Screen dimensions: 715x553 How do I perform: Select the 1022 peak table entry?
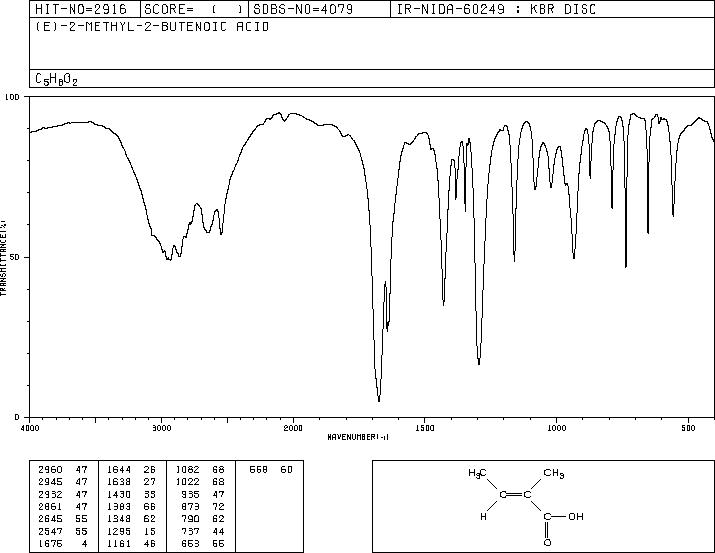[x=200, y=482]
